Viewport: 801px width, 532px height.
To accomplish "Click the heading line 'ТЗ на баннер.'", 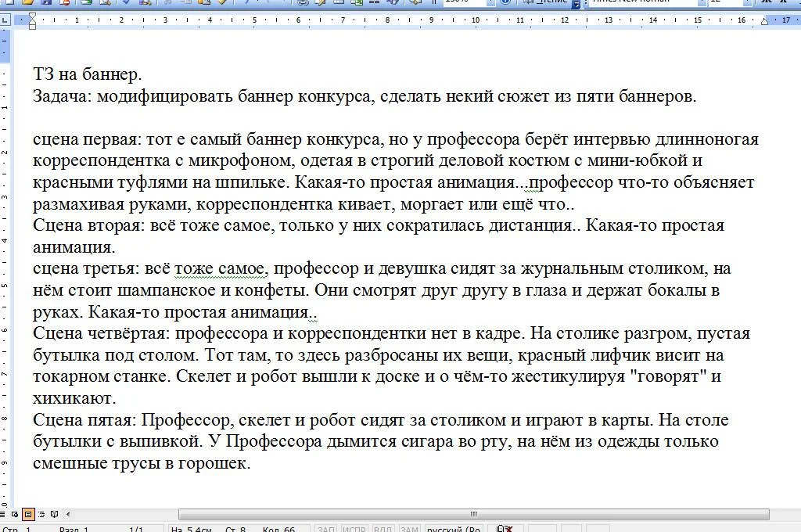I will [x=88, y=74].
